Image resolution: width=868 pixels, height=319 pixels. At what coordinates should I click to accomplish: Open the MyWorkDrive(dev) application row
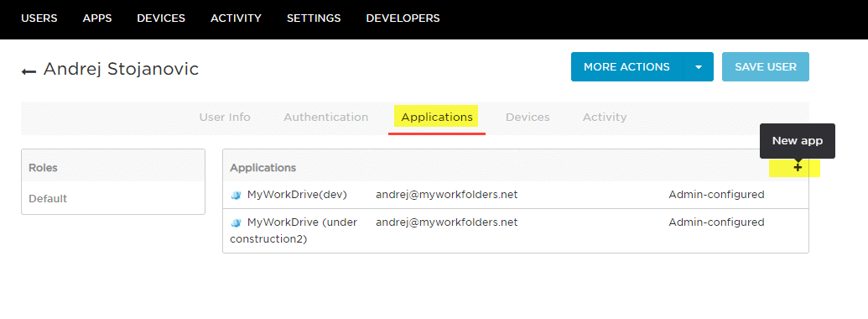click(x=516, y=195)
